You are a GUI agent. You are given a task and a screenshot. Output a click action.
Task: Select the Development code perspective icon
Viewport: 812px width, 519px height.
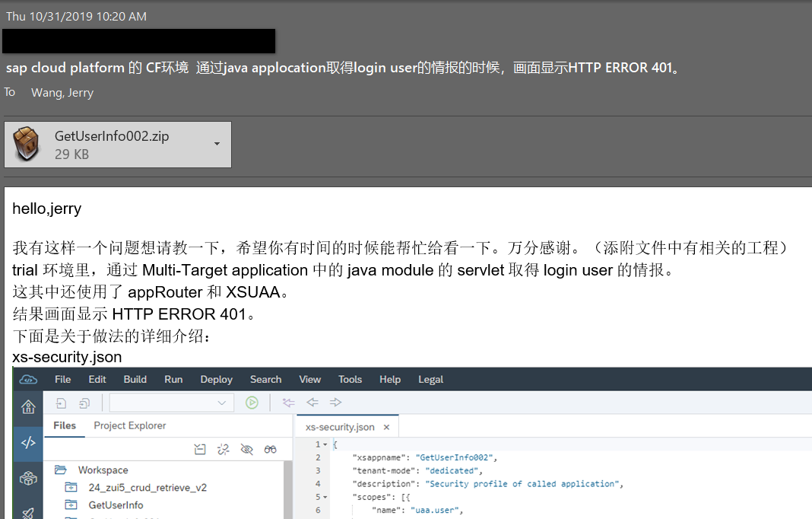click(x=28, y=442)
